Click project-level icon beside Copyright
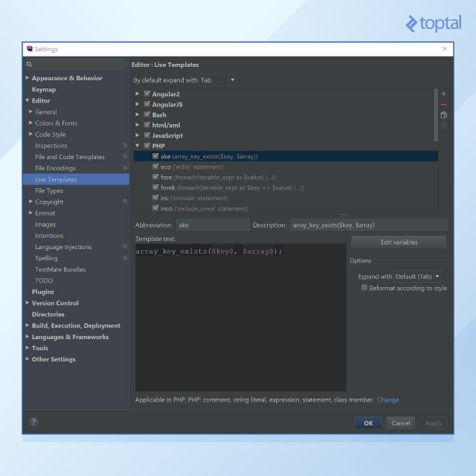Viewport: 476px width, 476px height. coord(125,202)
